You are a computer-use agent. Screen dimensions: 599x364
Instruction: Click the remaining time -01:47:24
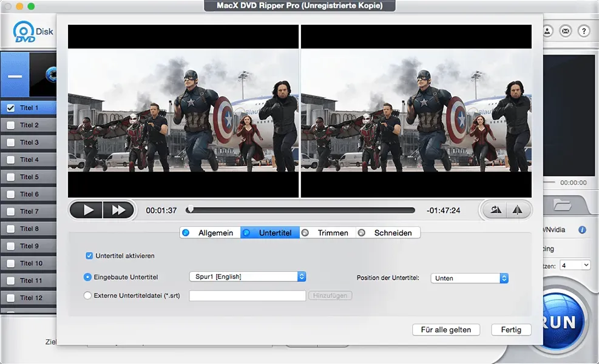point(444,211)
